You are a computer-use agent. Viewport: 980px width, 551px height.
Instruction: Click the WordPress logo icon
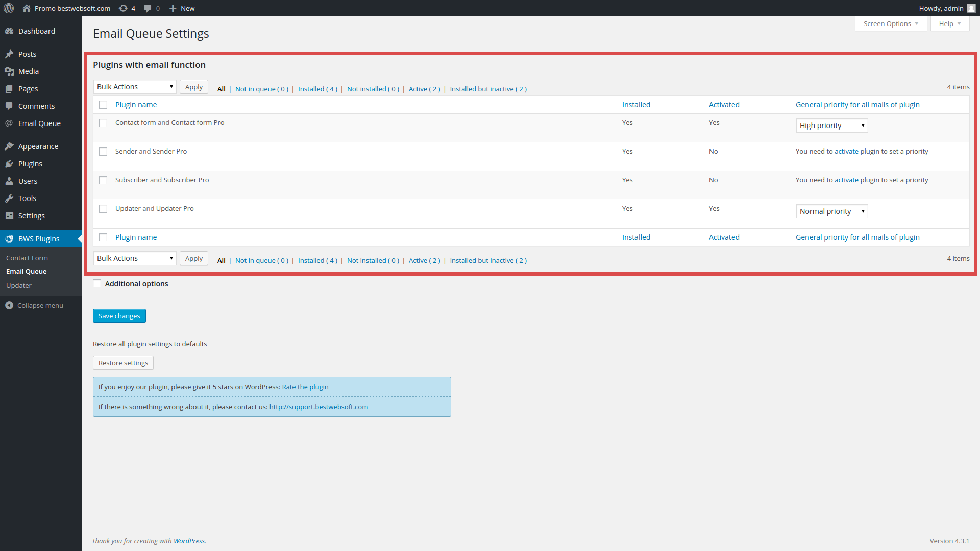pos(9,8)
